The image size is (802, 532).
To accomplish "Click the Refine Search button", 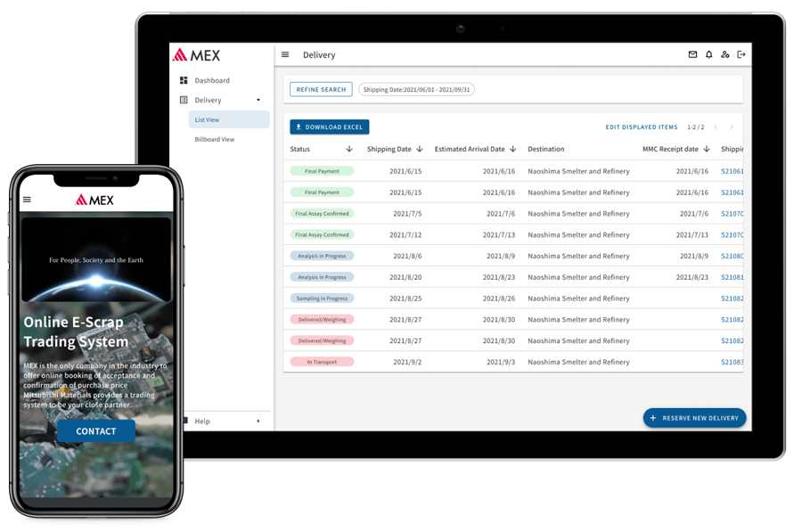I will coord(321,89).
